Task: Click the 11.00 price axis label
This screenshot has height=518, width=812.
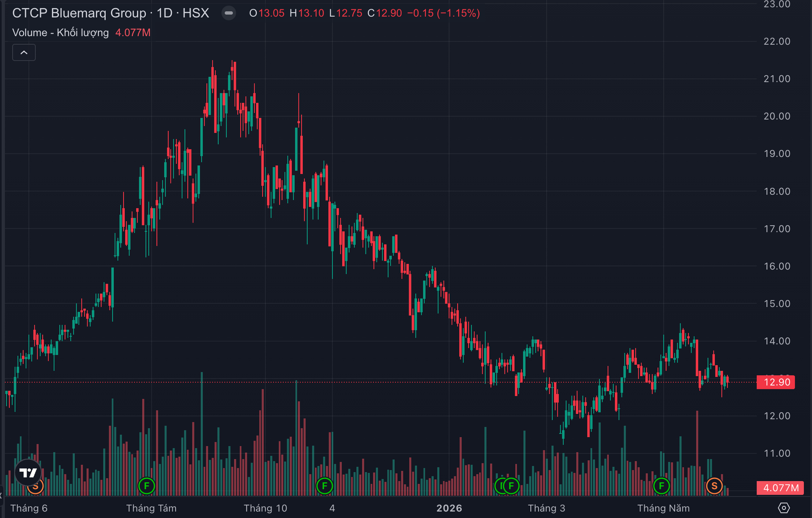Action: click(x=777, y=453)
